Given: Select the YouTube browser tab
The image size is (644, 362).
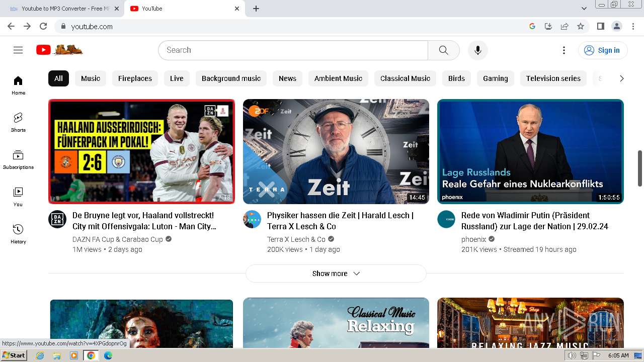Looking at the screenshot, I should (x=185, y=9).
